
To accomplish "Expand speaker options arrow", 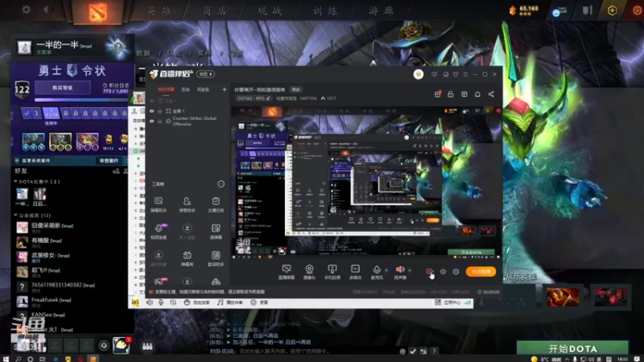I will 410,270.
